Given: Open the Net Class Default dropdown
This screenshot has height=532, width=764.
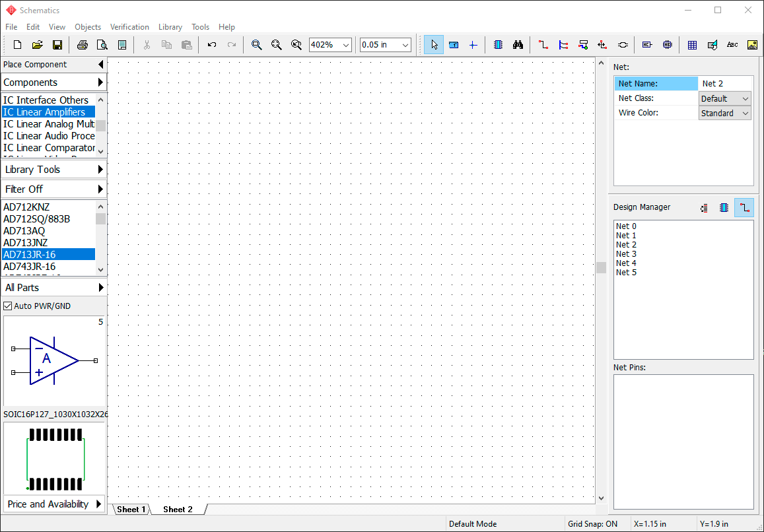Looking at the screenshot, I should click(724, 98).
